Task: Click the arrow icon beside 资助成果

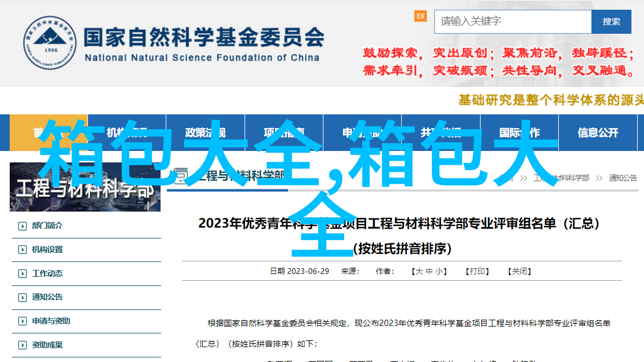Action: (x=23, y=345)
